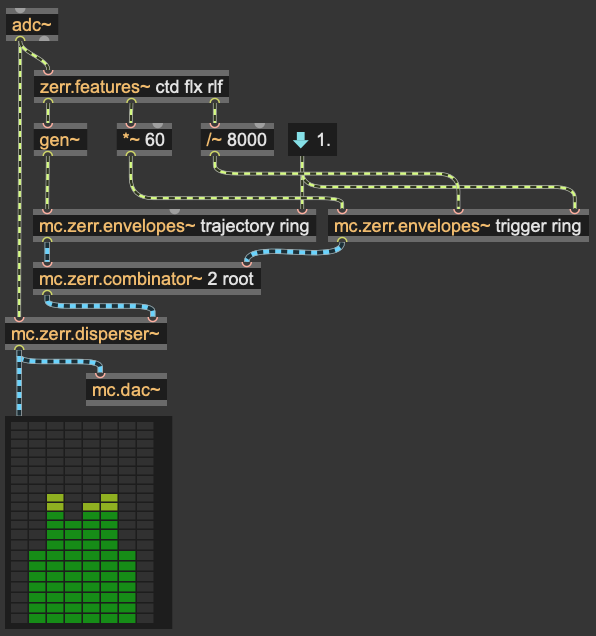Select the mc.zerr.combinator~ 2 root object
596x636 pixels.
[147, 279]
